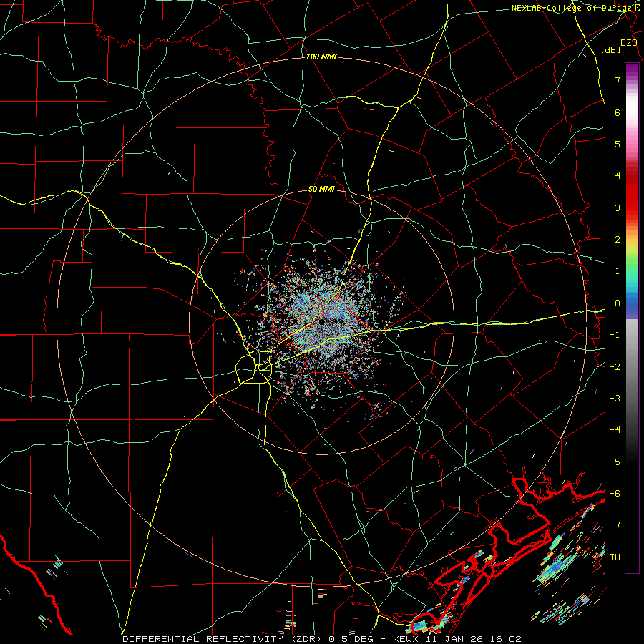Click the "-2" value on the color scale

615,366
